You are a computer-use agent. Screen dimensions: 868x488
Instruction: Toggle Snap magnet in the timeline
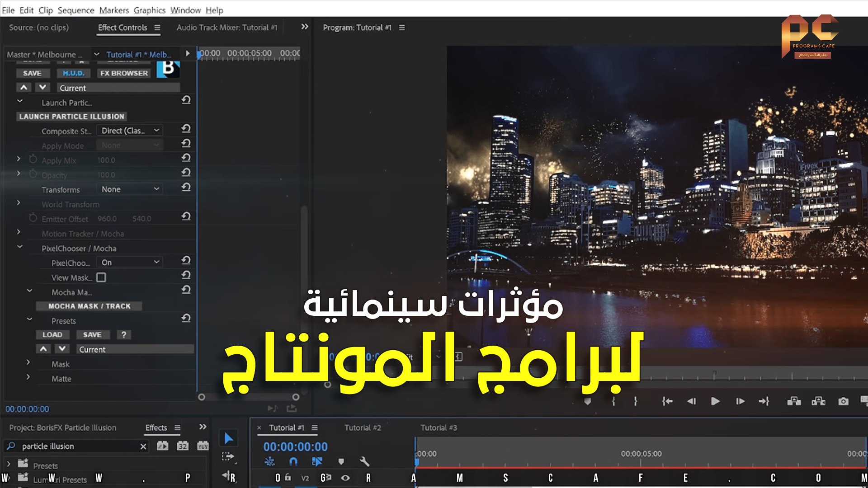point(293,461)
